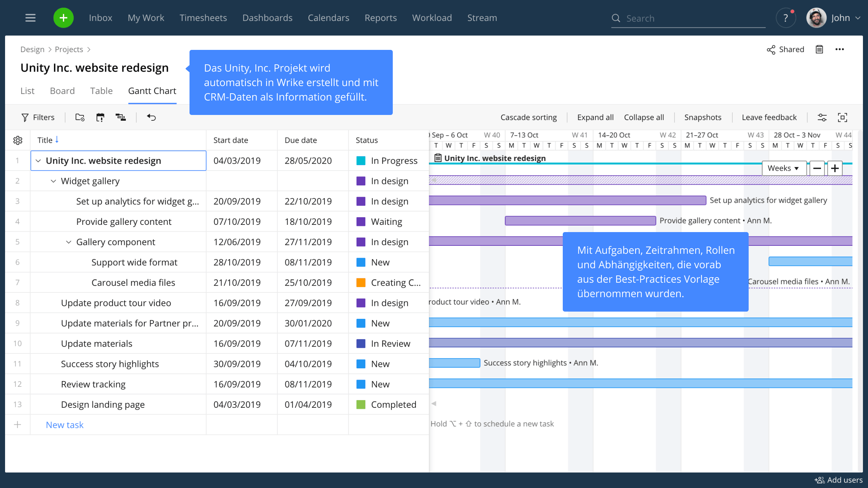Click the plus icon beside New task
Screen dimensions: 868x488
[17, 425]
